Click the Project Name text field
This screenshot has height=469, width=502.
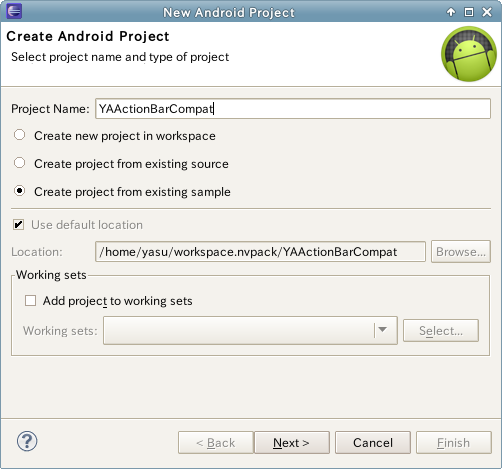click(x=293, y=108)
